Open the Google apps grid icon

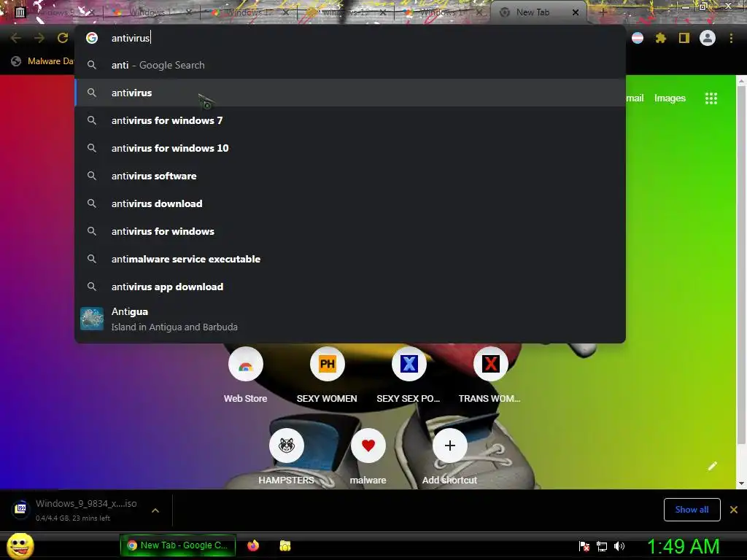[711, 98]
